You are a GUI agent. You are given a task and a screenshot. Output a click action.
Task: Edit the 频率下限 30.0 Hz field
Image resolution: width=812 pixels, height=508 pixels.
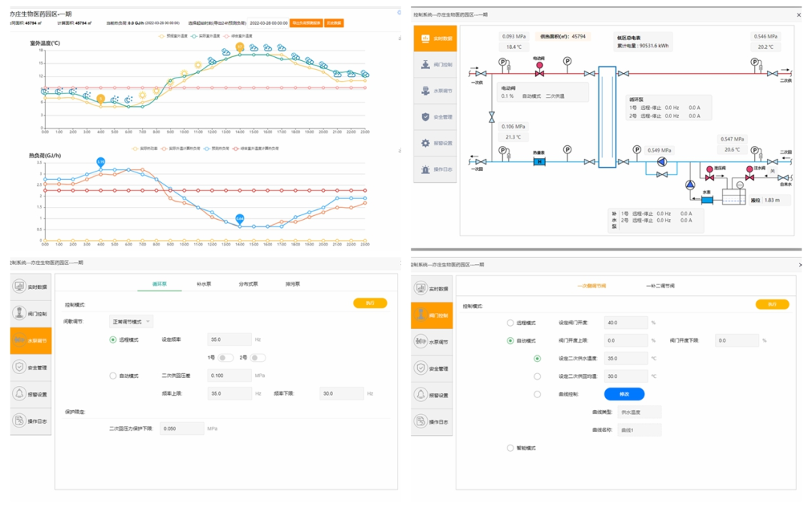(342, 394)
